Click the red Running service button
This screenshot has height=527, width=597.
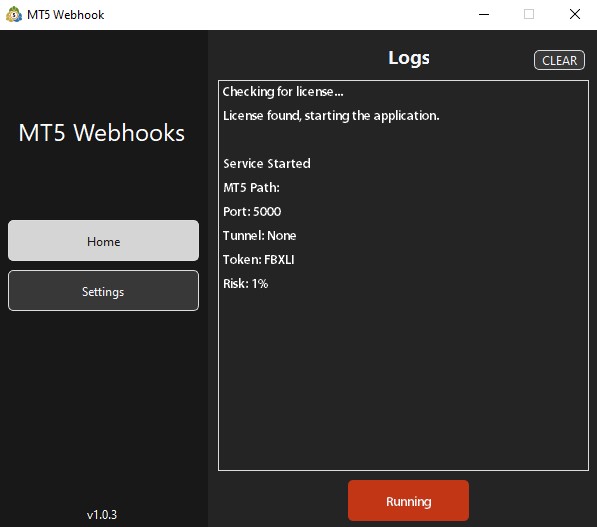[408, 500]
